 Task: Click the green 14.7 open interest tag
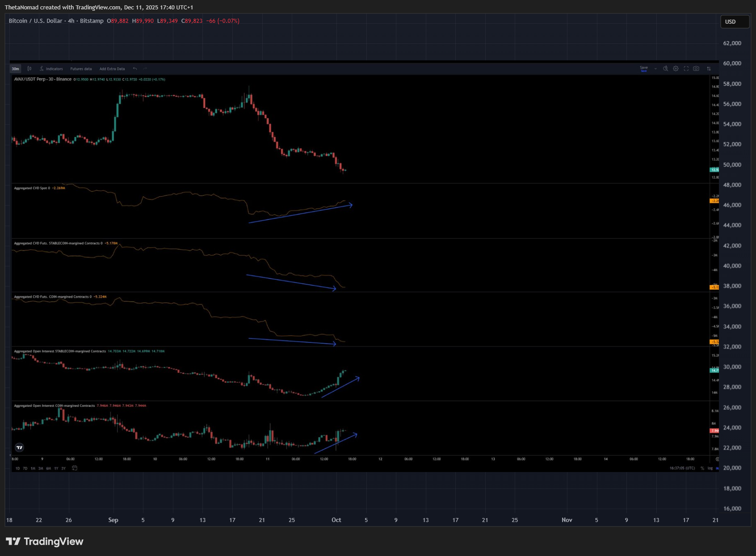(714, 371)
